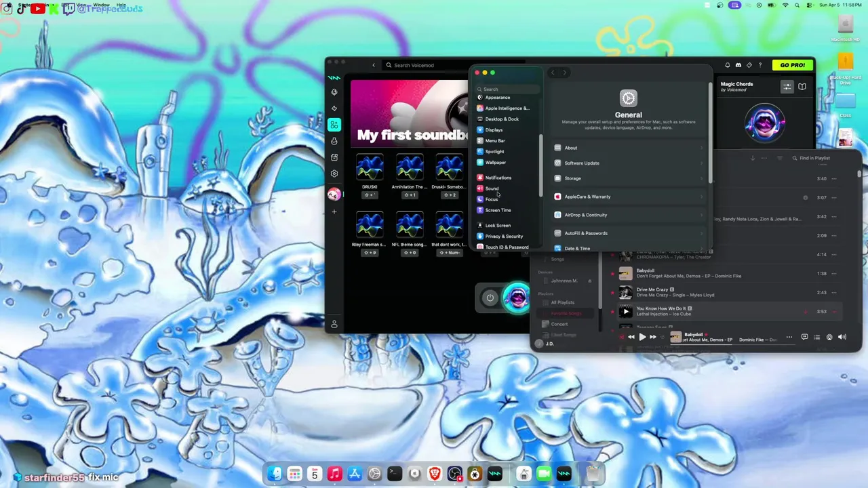The width and height of the screenshot is (868, 488).
Task: Open AutoFill & Passwords row
Action: pyautogui.click(x=629, y=233)
